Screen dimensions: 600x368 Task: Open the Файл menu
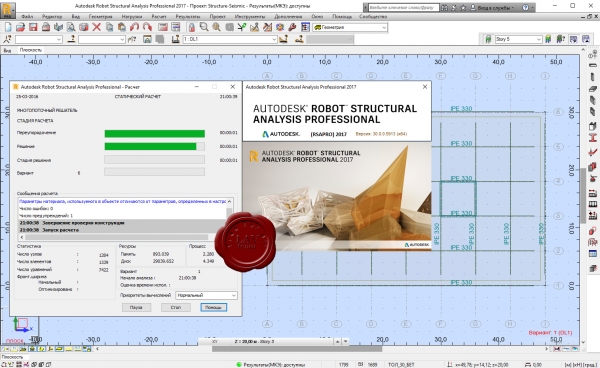click(27, 16)
